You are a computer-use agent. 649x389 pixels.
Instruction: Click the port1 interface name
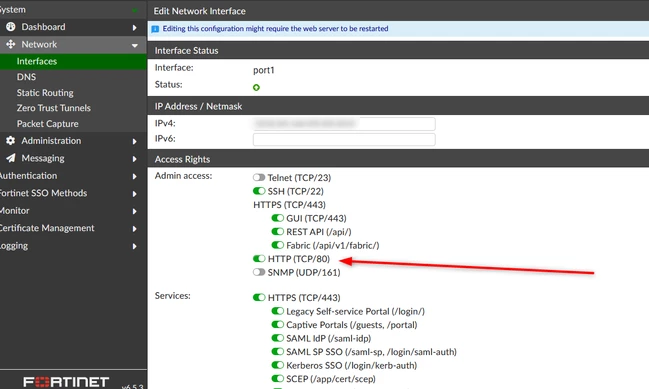264,70
